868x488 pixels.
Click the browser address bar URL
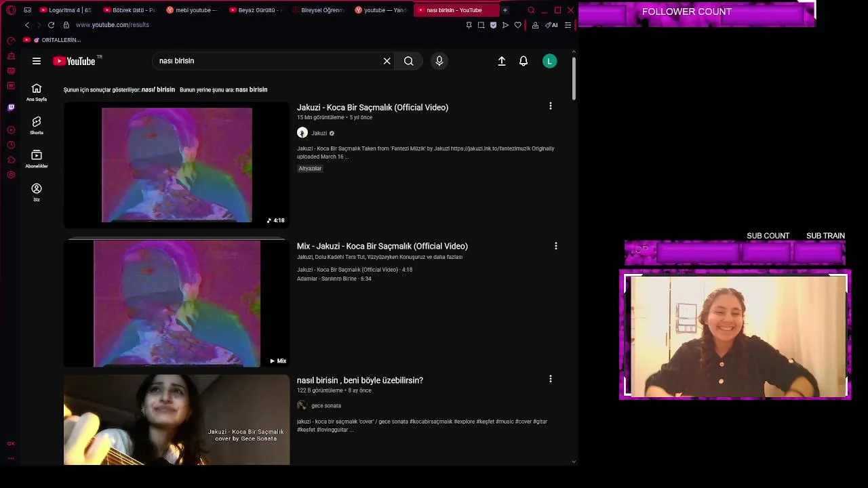click(x=113, y=25)
